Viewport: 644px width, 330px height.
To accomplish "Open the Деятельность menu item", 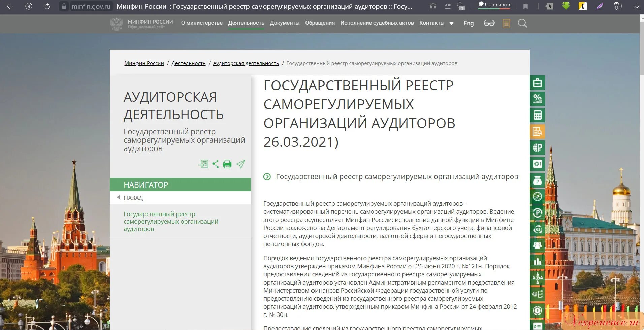I will point(246,23).
